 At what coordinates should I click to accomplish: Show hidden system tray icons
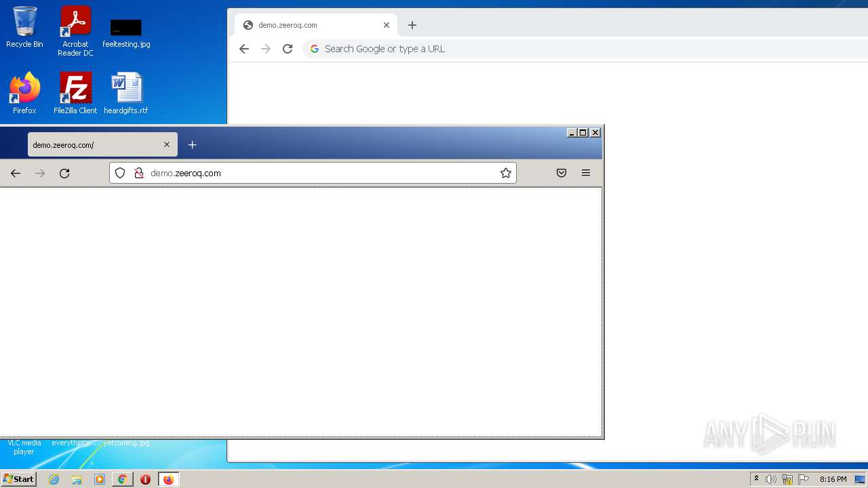click(757, 479)
